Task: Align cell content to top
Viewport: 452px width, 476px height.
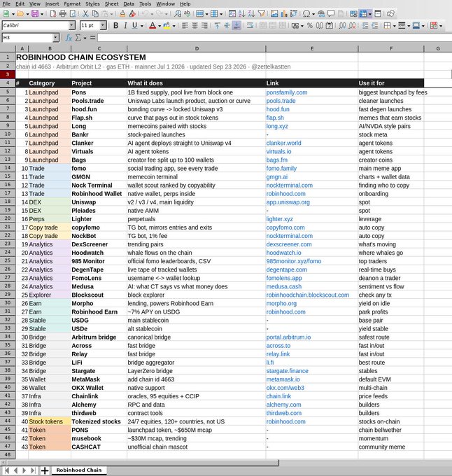Action: coord(217,25)
